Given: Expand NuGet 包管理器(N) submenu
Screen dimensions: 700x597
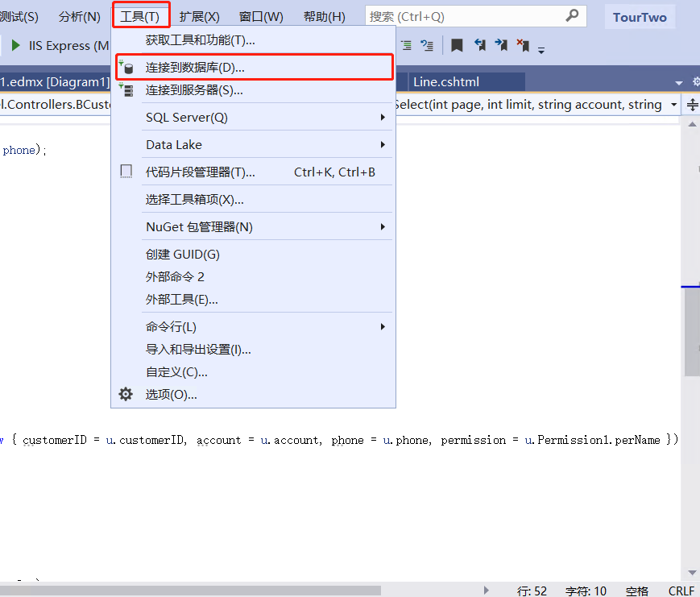Looking at the screenshot, I should [x=253, y=227].
